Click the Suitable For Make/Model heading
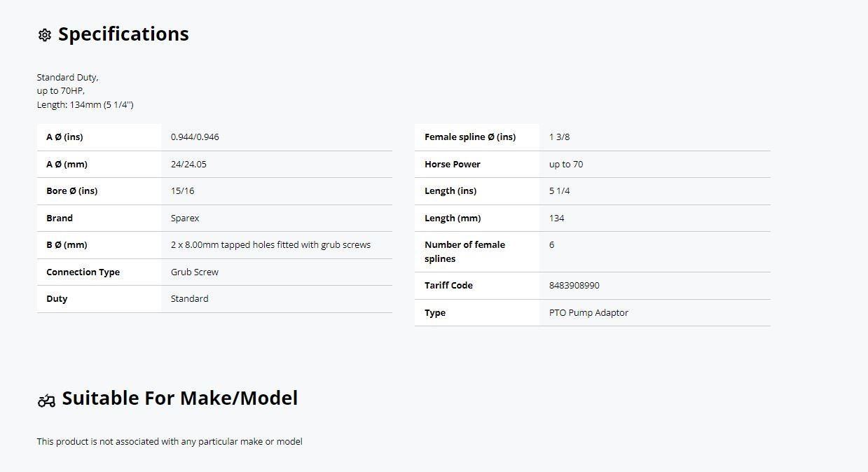868x472 pixels. click(180, 398)
